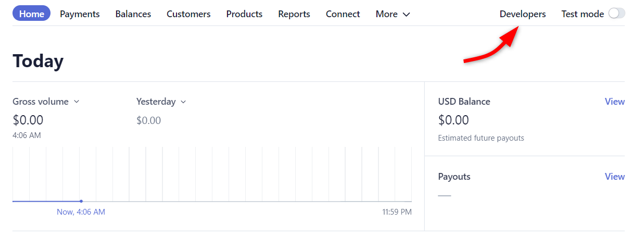Open the Developers section
Image resolution: width=644 pixels, height=249 pixels.
click(x=523, y=14)
